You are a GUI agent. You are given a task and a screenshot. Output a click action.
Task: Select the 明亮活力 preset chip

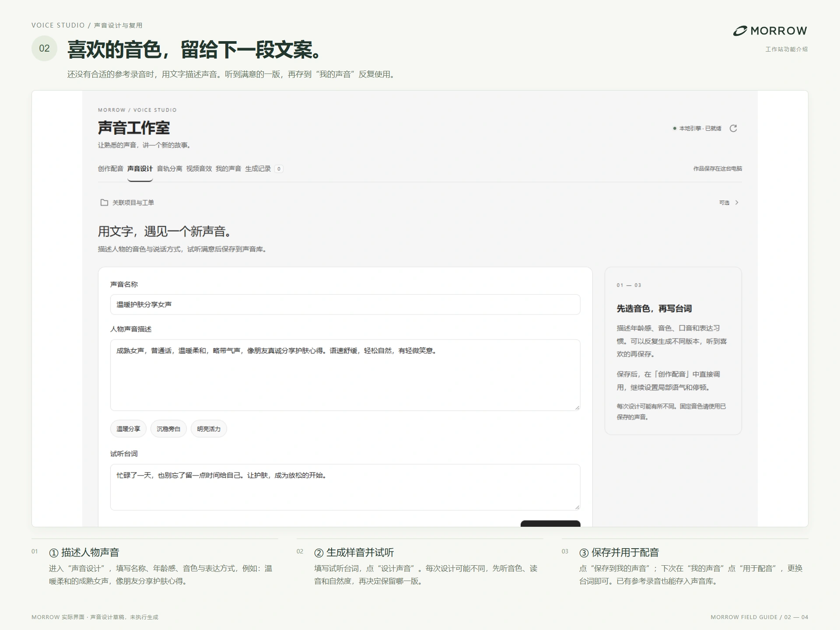209,429
